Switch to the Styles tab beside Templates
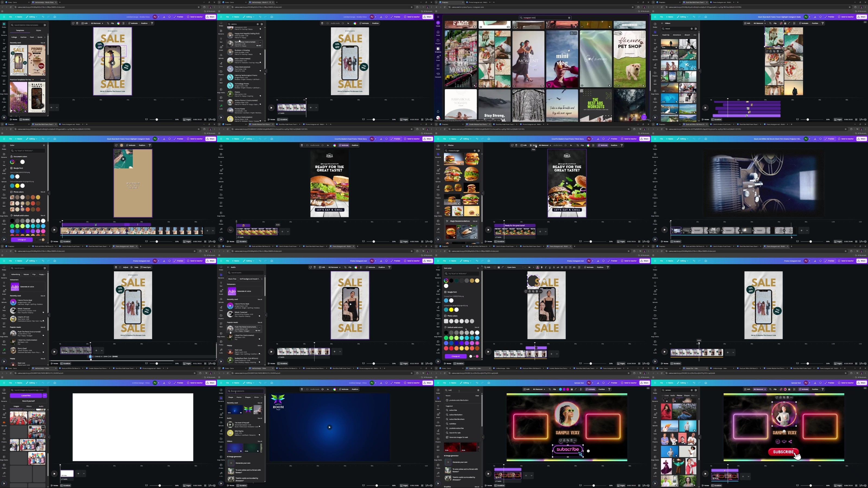Viewport: 868px width, 488px height. 39,30
